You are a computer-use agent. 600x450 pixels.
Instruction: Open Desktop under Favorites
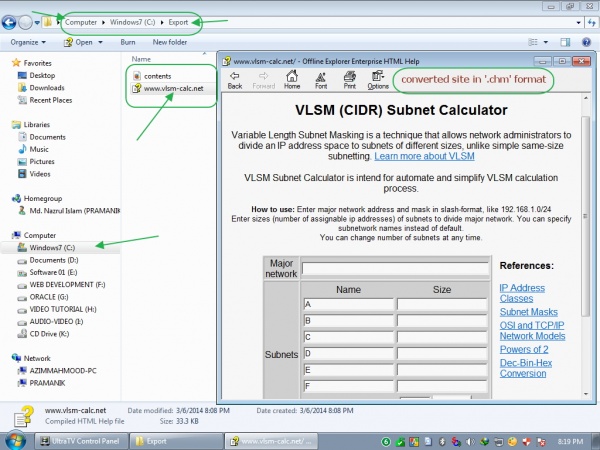[x=42, y=75]
